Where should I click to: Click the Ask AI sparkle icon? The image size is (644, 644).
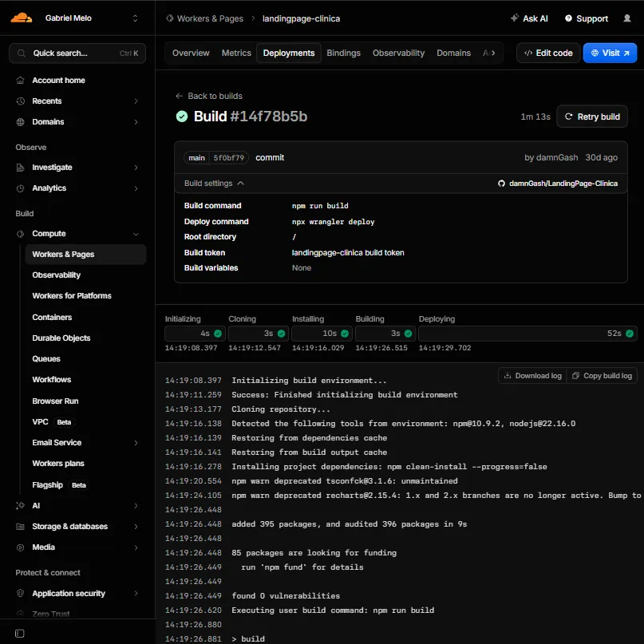(514, 18)
